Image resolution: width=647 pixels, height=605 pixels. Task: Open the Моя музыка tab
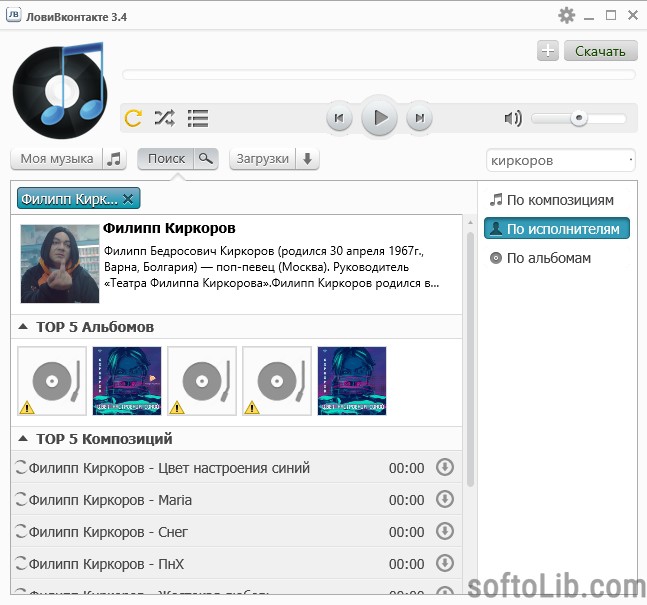tap(57, 159)
